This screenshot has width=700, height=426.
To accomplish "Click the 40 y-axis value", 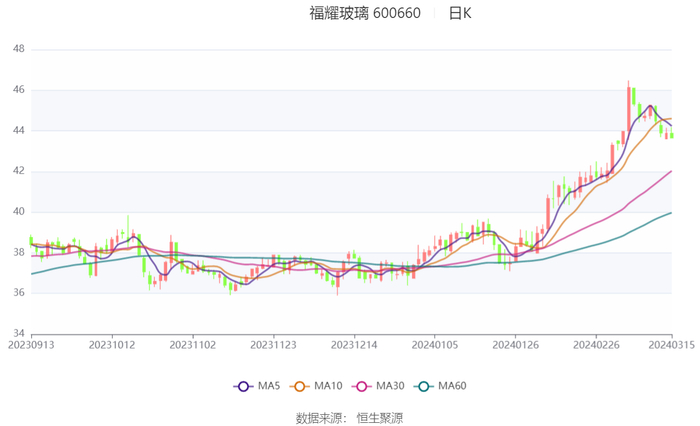I will [x=19, y=212].
